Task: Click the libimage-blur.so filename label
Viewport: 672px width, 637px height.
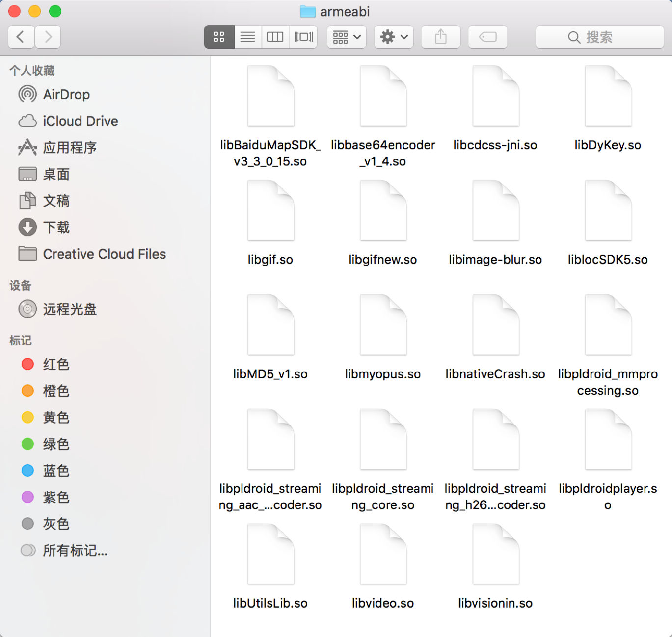Action: click(495, 260)
